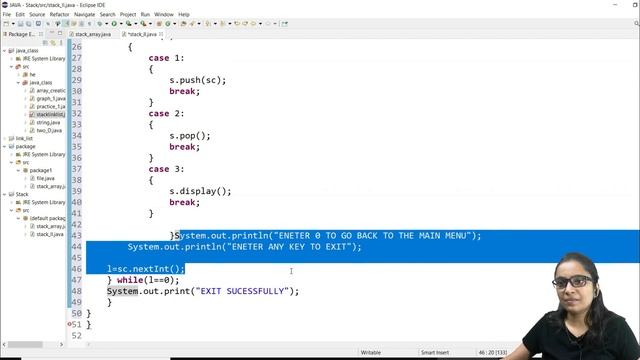Open the Run menu
Viewport: 640px width, 360px height.
(x=145, y=14)
